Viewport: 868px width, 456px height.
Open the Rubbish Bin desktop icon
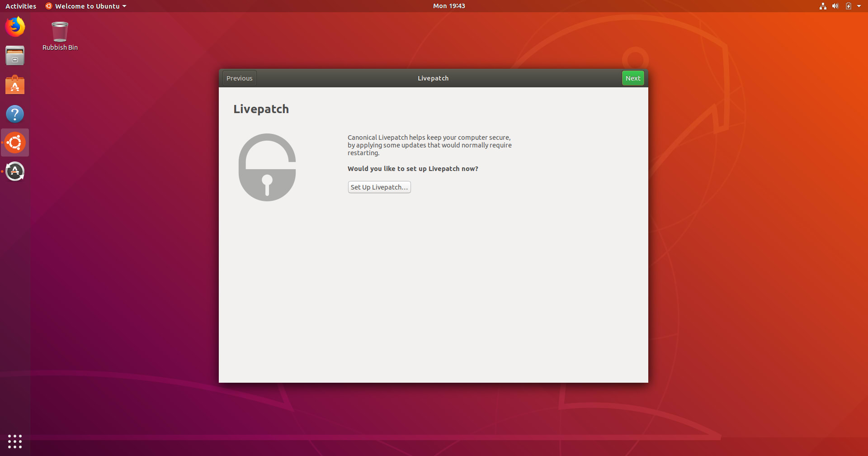click(60, 36)
